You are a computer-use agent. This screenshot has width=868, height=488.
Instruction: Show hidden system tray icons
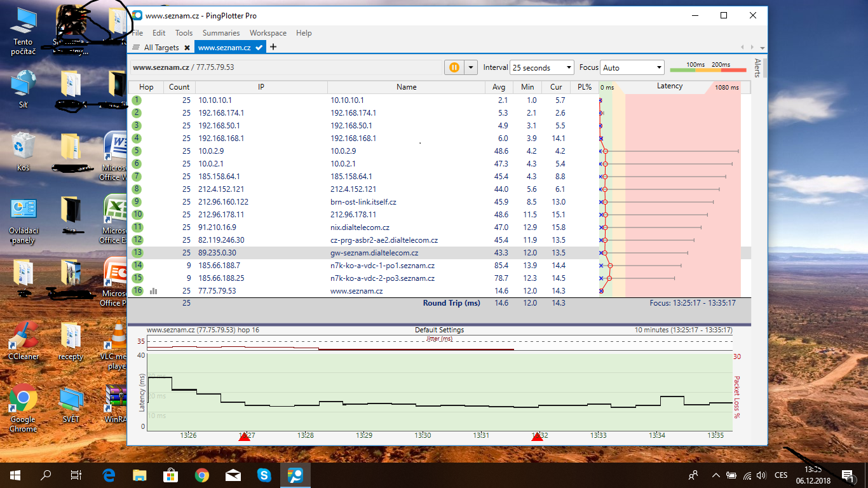click(x=716, y=475)
